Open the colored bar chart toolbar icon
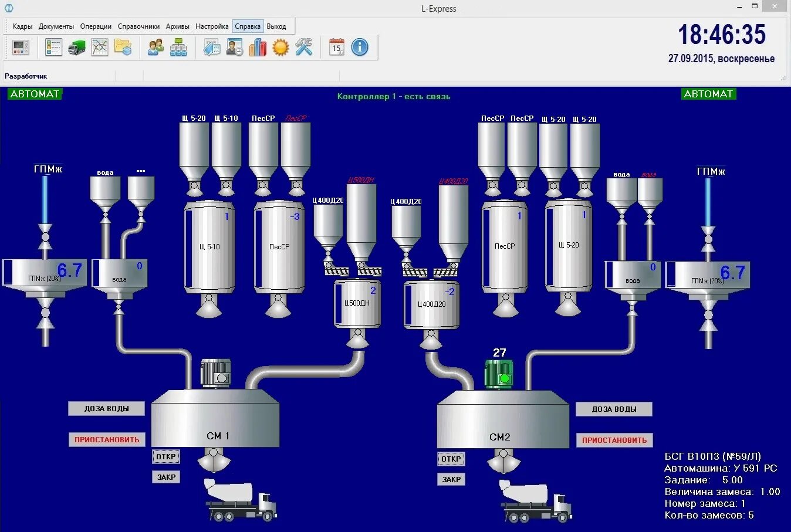This screenshot has height=532, width=791. pos(258,48)
